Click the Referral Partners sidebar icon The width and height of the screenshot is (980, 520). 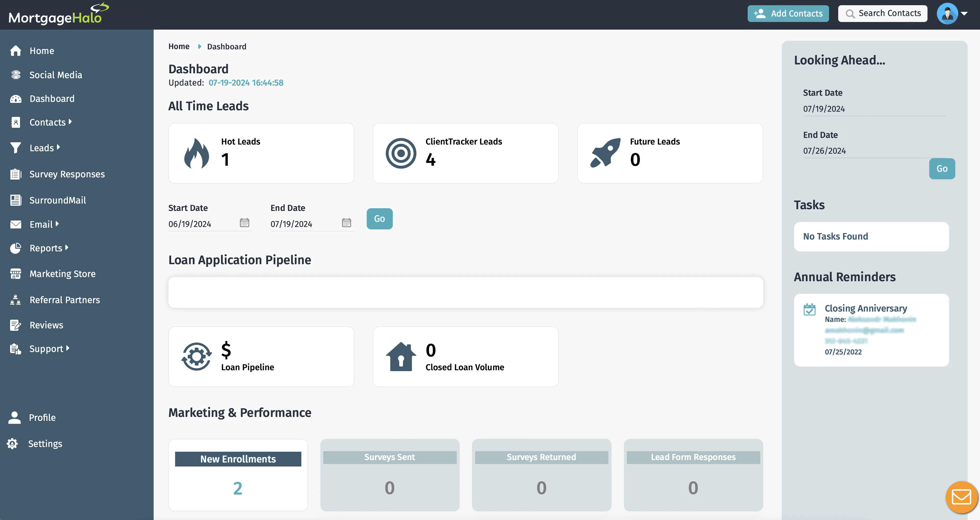(x=16, y=300)
